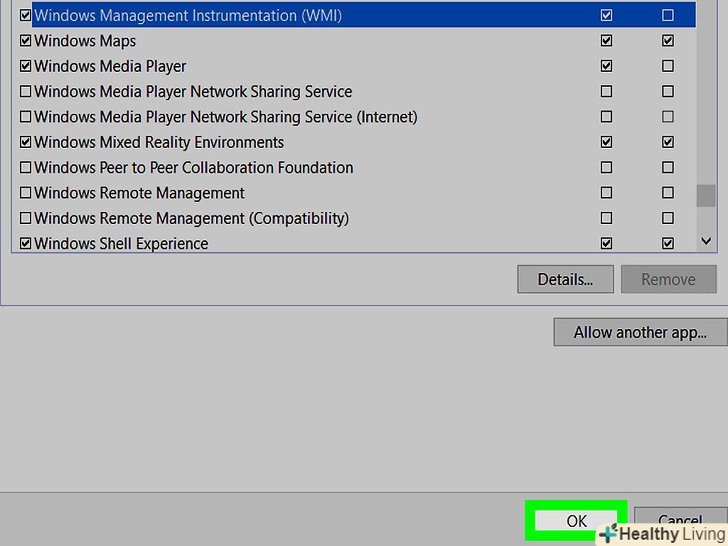Untick Private checkbox for Windows Mixed Reality Environments
The height and width of the screenshot is (546, 728).
click(606, 142)
